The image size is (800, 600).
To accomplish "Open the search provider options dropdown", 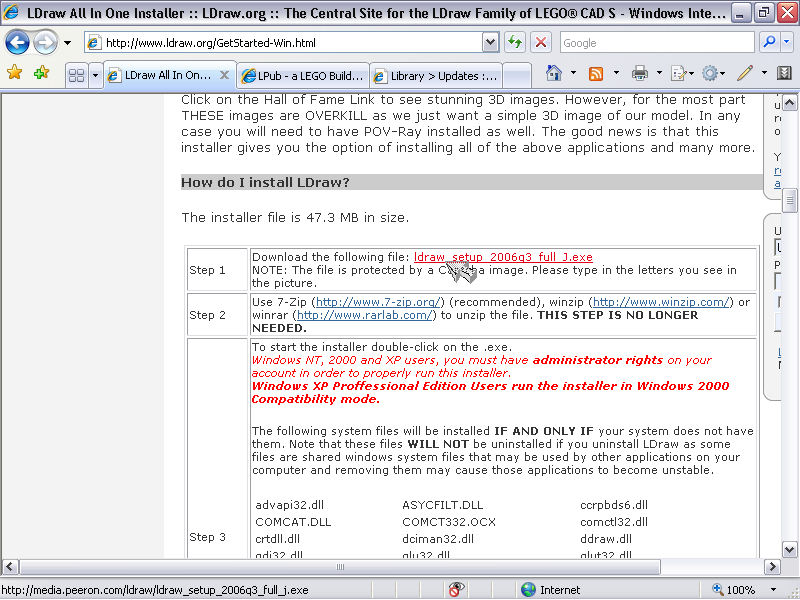I will click(786, 42).
